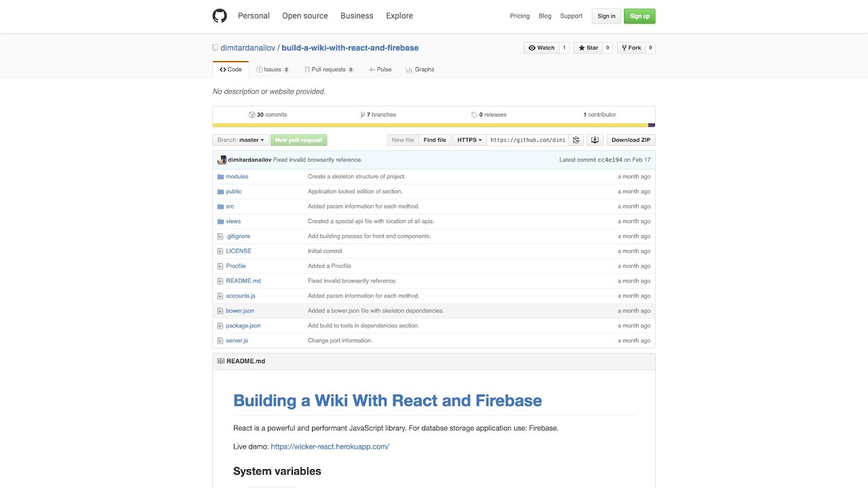
Task: Click the Download ZIP button
Action: (x=631, y=140)
